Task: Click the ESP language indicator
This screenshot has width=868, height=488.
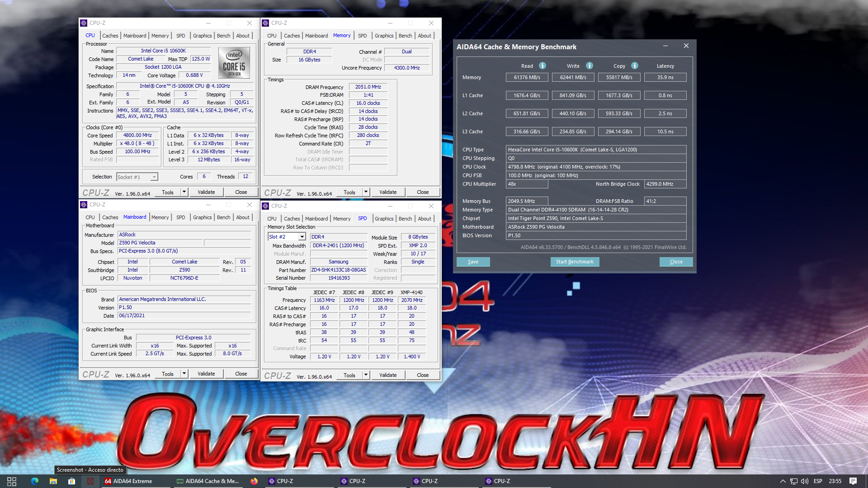Action: (818, 481)
